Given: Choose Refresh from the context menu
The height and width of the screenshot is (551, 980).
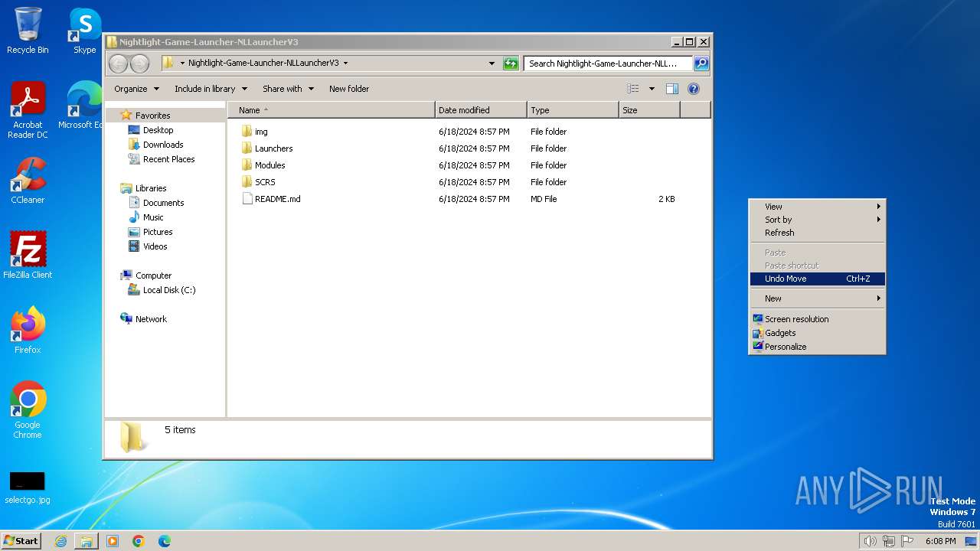Looking at the screenshot, I should (x=817, y=233).
